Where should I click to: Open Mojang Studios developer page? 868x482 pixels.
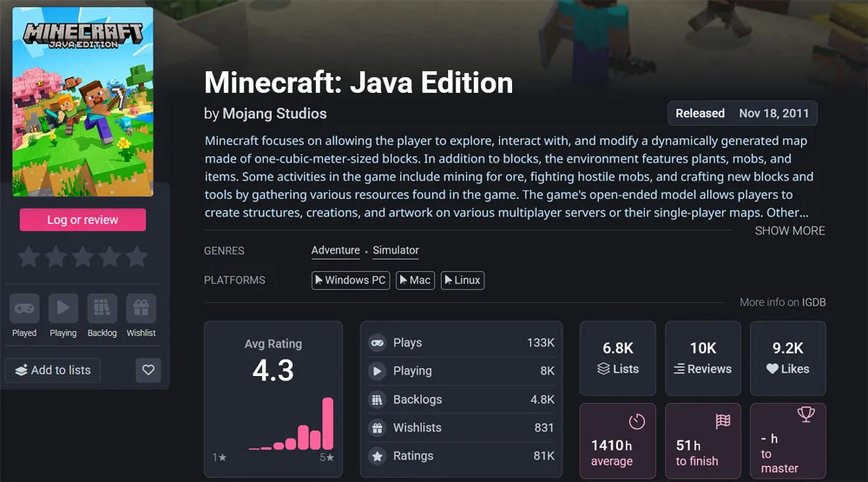(x=274, y=114)
